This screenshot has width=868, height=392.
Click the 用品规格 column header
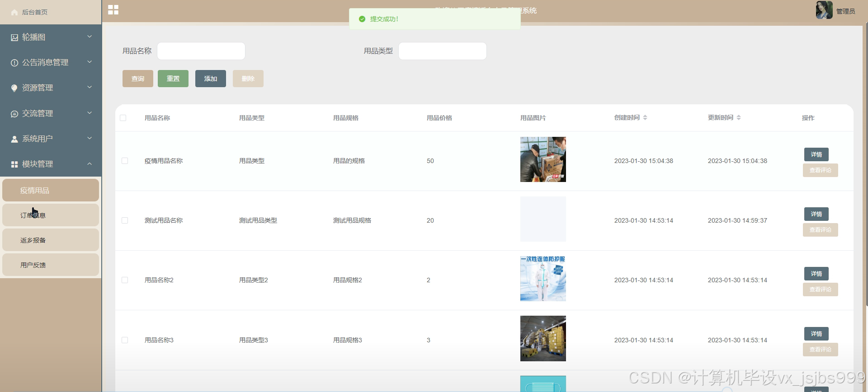346,118
